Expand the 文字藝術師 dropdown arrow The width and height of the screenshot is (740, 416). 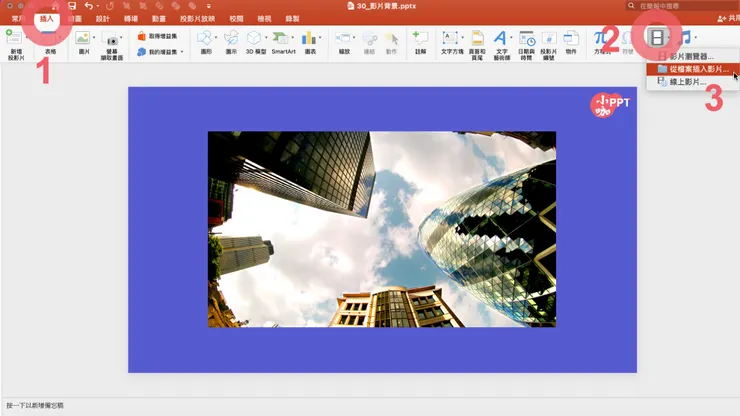point(511,38)
